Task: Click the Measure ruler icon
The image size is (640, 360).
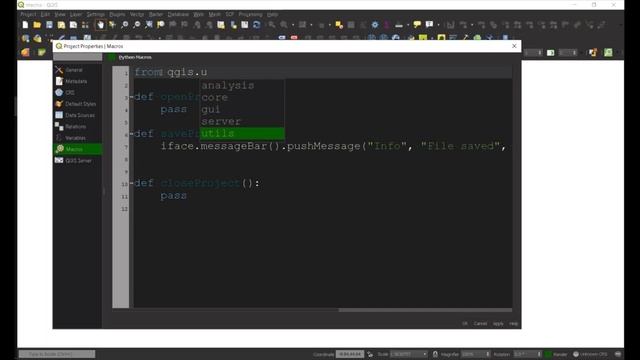Action: [x=399, y=25]
